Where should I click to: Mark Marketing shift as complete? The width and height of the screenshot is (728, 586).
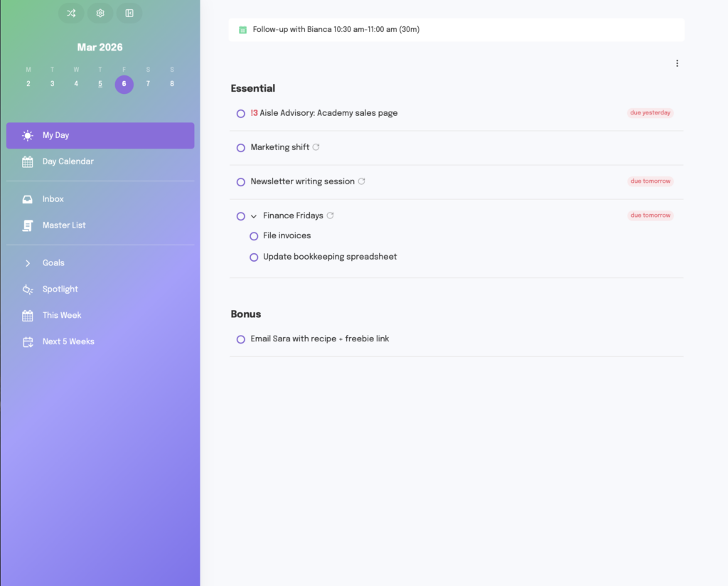click(x=241, y=147)
